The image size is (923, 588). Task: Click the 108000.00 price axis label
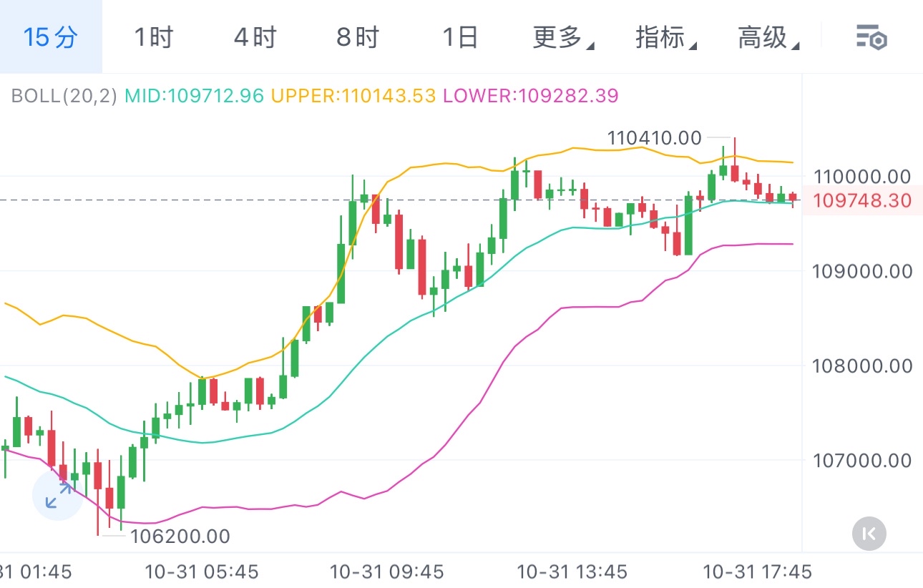861,366
